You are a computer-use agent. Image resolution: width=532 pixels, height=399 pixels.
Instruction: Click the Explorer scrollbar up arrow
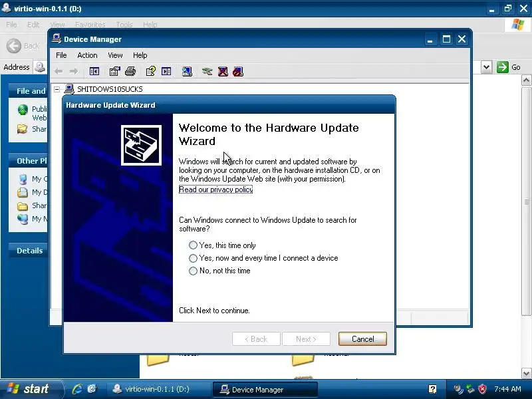(x=526, y=80)
